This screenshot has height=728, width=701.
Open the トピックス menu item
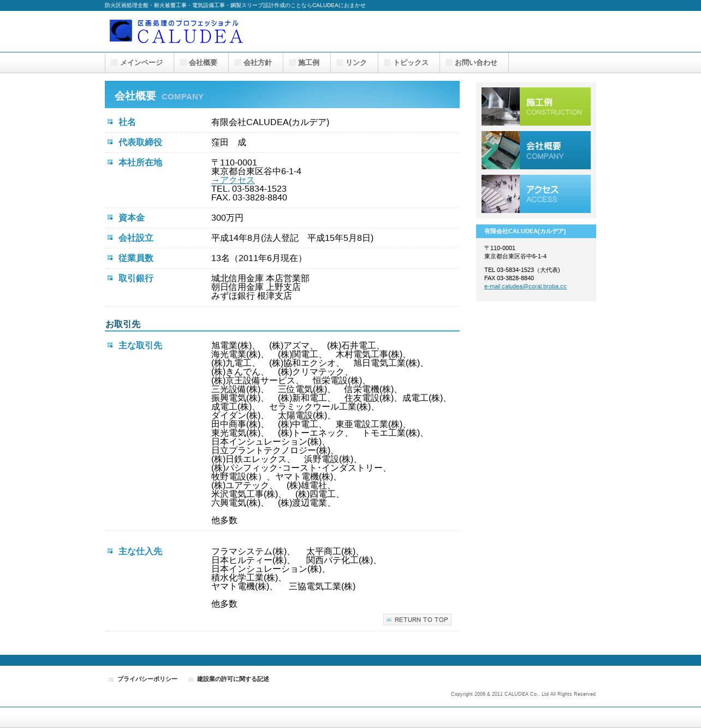(x=409, y=63)
